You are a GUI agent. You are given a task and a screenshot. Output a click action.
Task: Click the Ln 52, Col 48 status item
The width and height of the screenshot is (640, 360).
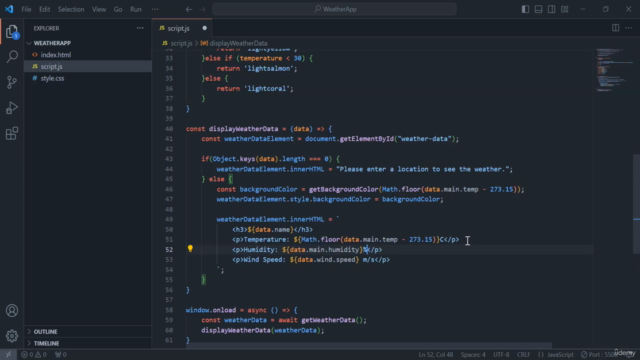436,354
